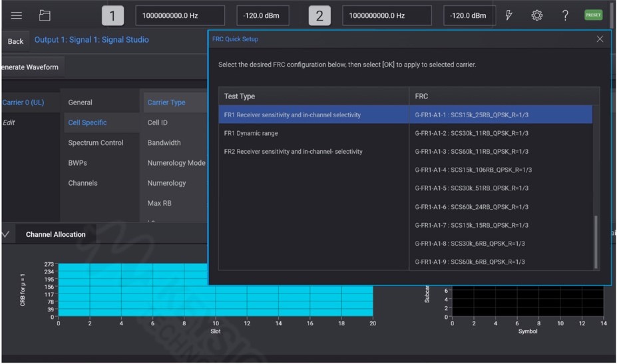The image size is (617, 364).
Task: Edit channel 1 amplitude -120.0 dBm field
Action: (x=262, y=16)
